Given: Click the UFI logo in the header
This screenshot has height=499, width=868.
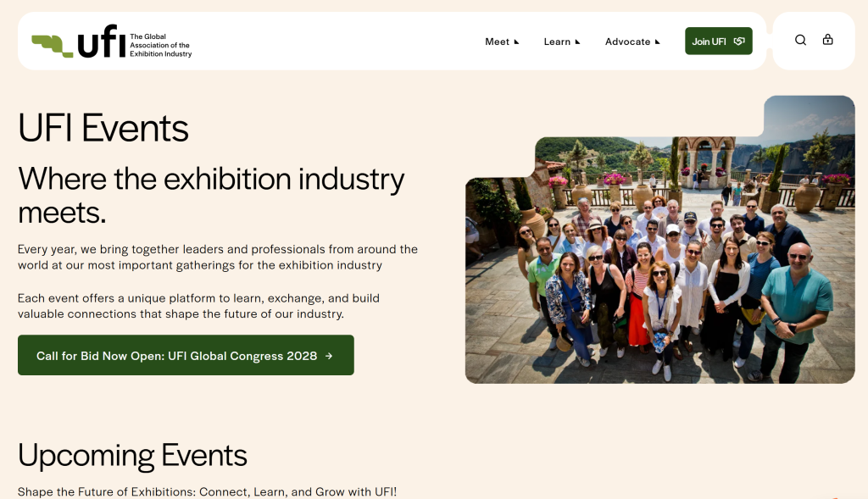Looking at the screenshot, I should click(x=102, y=42).
